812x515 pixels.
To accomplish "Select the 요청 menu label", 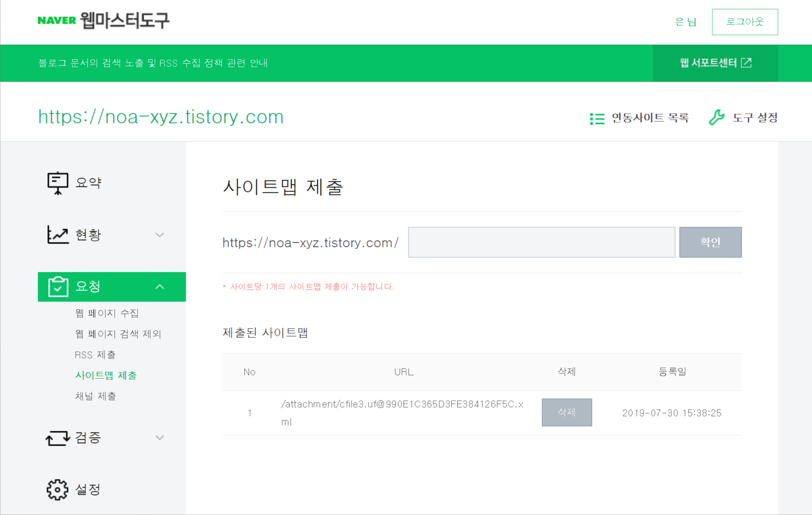I will point(88,287).
